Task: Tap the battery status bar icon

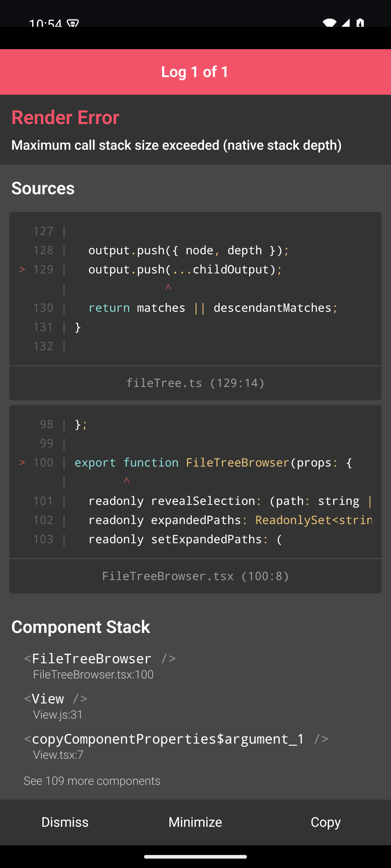Action: click(x=360, y=22)
